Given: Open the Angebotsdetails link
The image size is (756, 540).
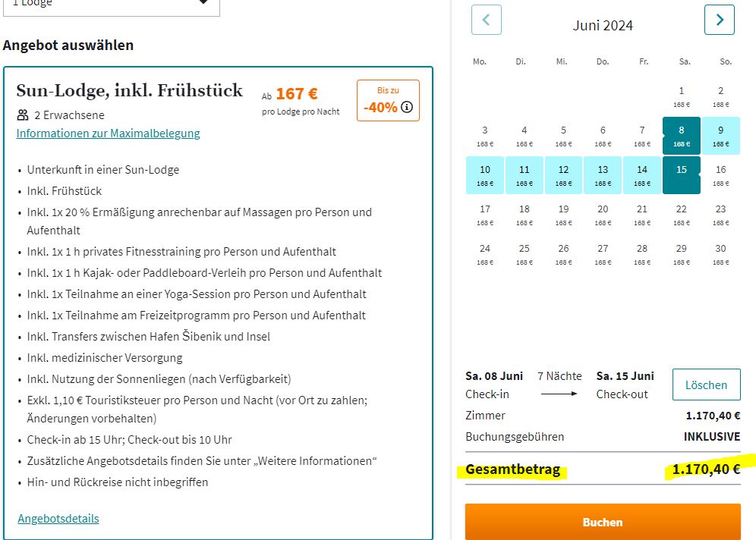Looking at the screenshot, I should click(58, 518).
